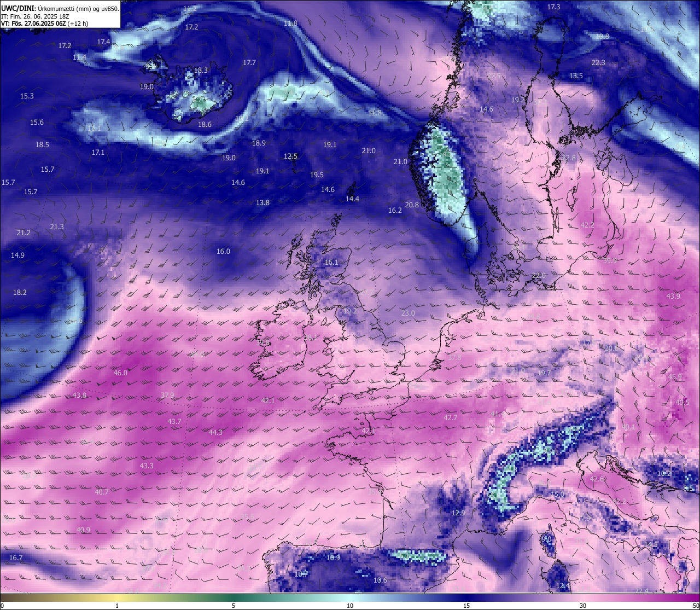Click the 13.5 value over northern Scandinavia
Image resolution: width=700 pixels, height=610 pixels.
coord(576,75)
